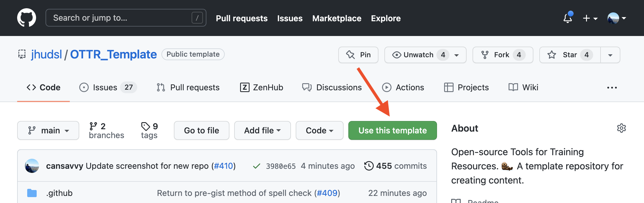644x203 pixels.
Task: Click the Issues count badge 27
Action: click(129, 87)
